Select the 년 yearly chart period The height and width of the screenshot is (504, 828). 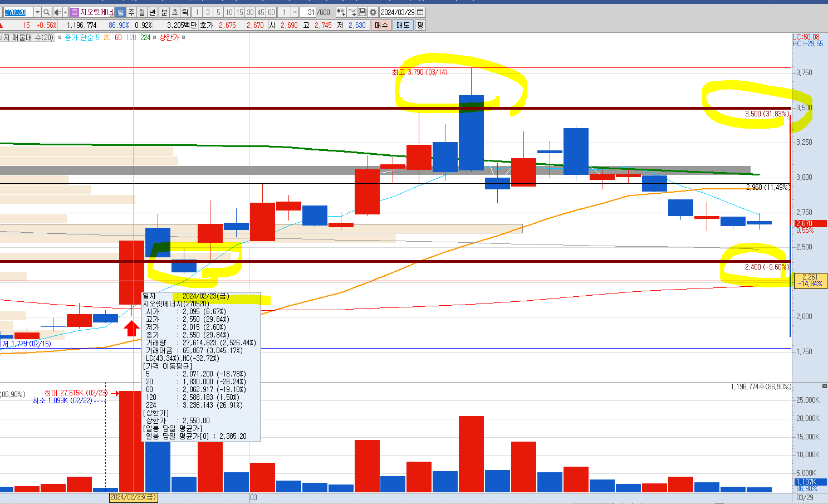tap(152, 12)
